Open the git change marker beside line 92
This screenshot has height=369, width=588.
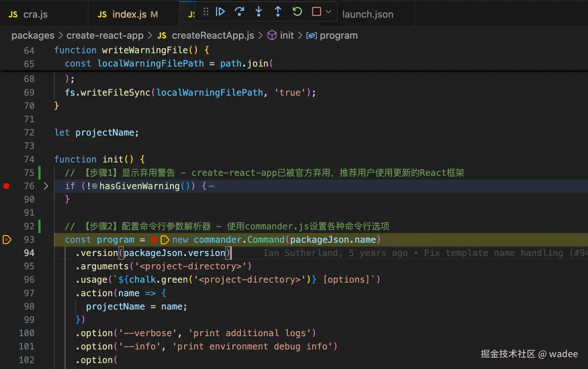pyautogui.click(x=40, y=226)
